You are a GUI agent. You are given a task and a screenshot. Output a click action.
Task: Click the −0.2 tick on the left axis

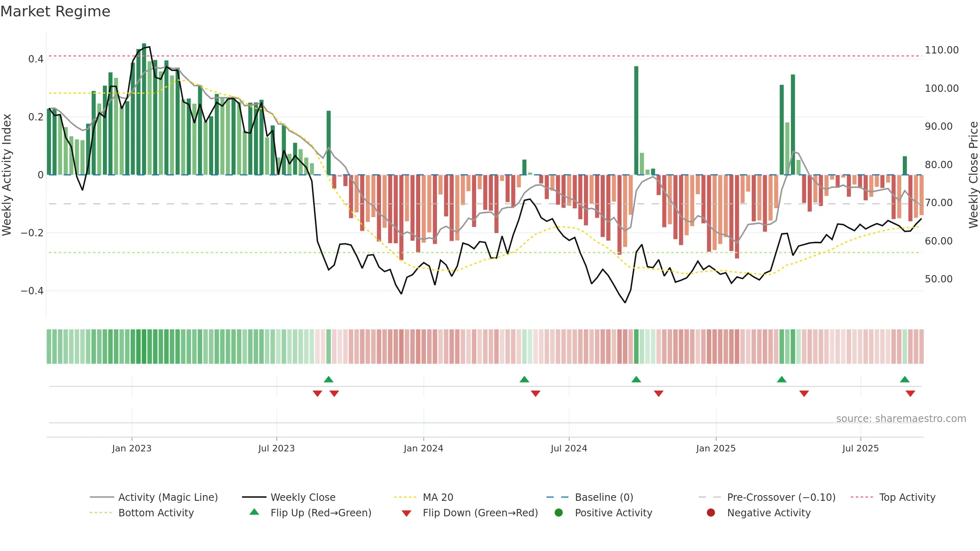coord(32,233)
